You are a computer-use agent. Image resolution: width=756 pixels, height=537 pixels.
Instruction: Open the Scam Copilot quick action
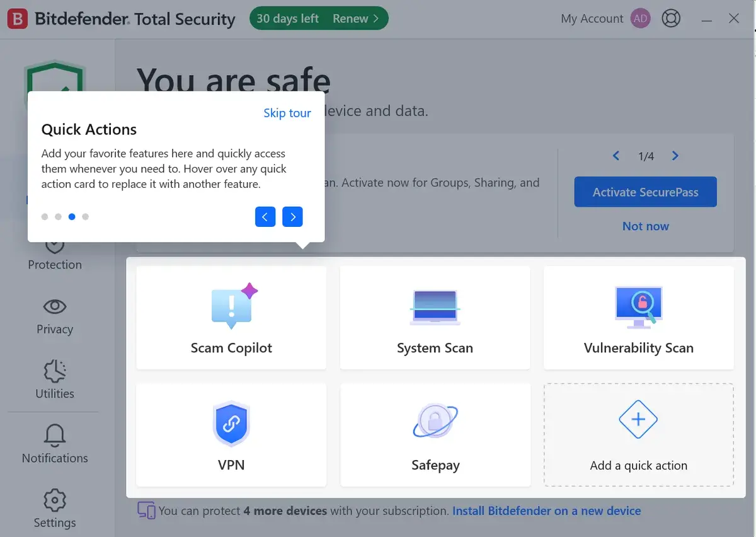click(x=231, y=318)
